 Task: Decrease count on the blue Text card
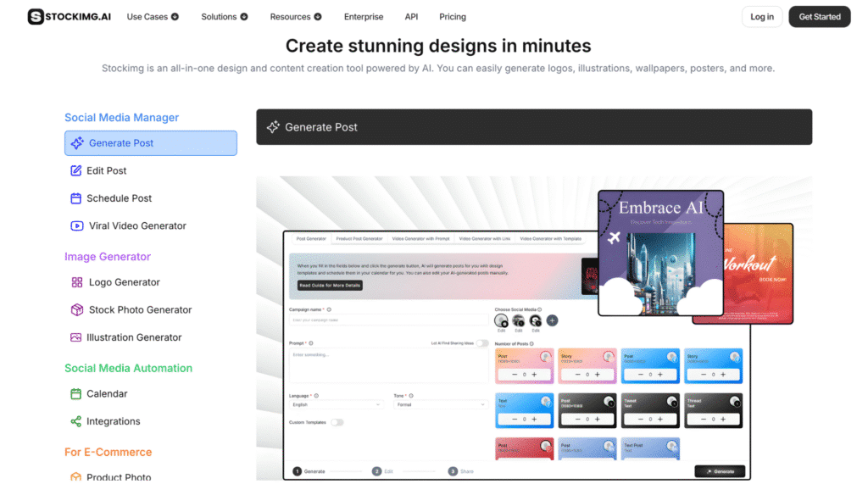pos(515,420)
